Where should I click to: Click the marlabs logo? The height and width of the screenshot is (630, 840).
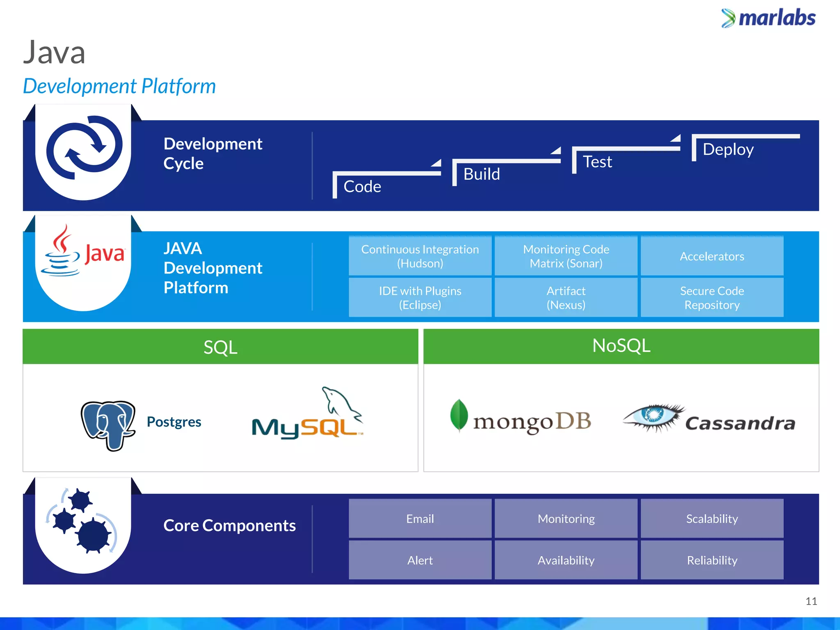[769, 18]
